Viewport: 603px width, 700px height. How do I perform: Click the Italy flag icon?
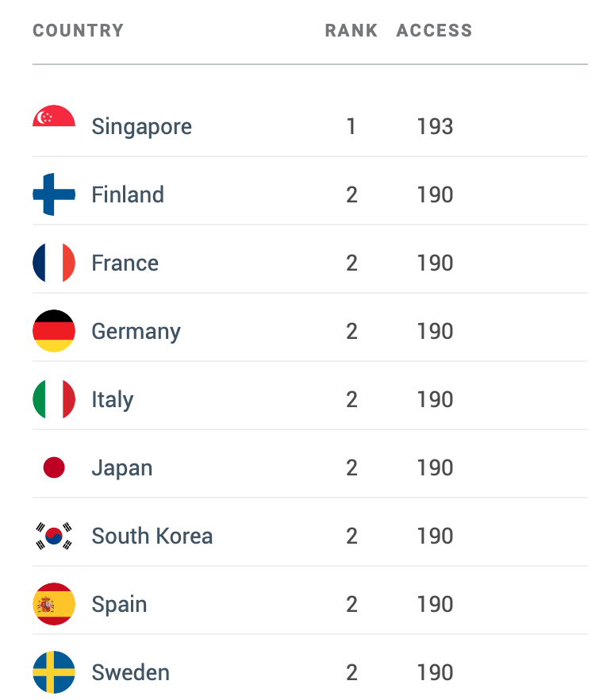54,399
